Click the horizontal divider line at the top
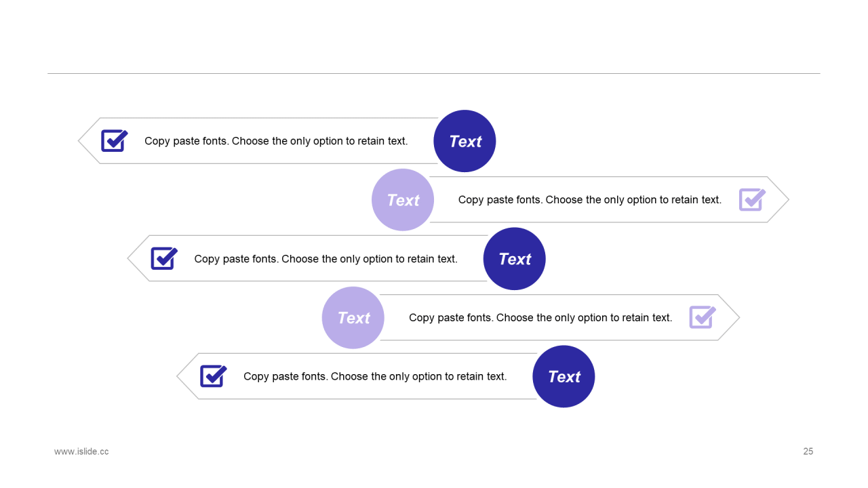 [x=434, y=73]
